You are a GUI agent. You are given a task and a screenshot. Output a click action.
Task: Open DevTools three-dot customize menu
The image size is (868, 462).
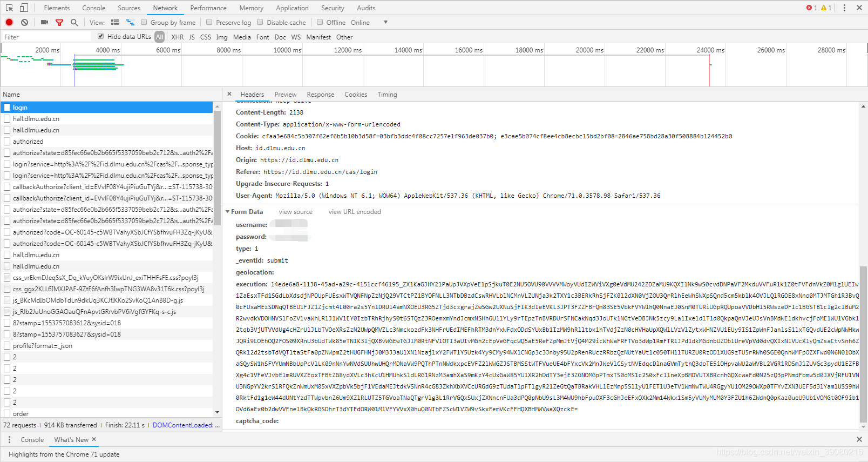click(x=844, y=8)
